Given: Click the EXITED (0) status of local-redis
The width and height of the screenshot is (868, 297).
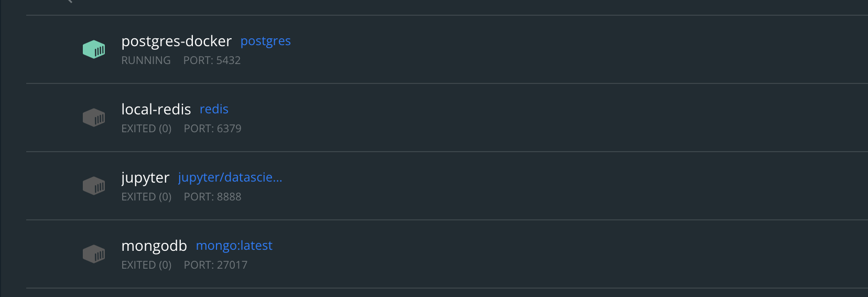Looking at the screenshot, I should click(x=146, y=129).
